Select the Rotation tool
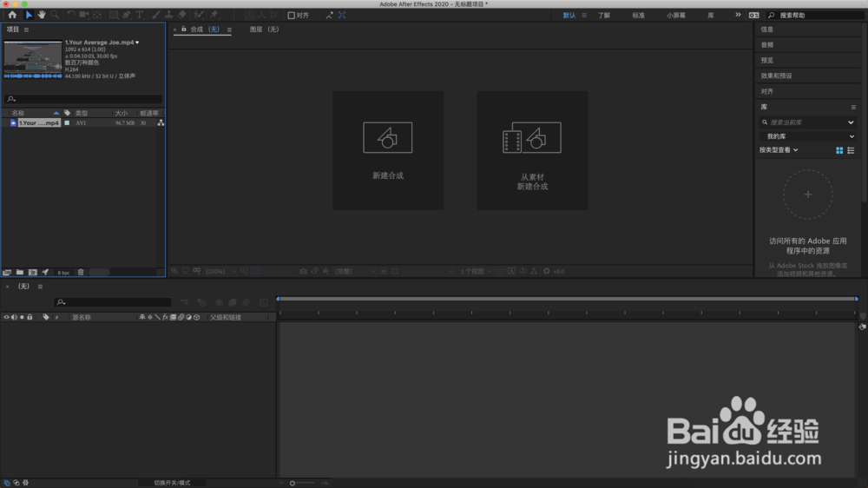 click(x=71, y=15)
